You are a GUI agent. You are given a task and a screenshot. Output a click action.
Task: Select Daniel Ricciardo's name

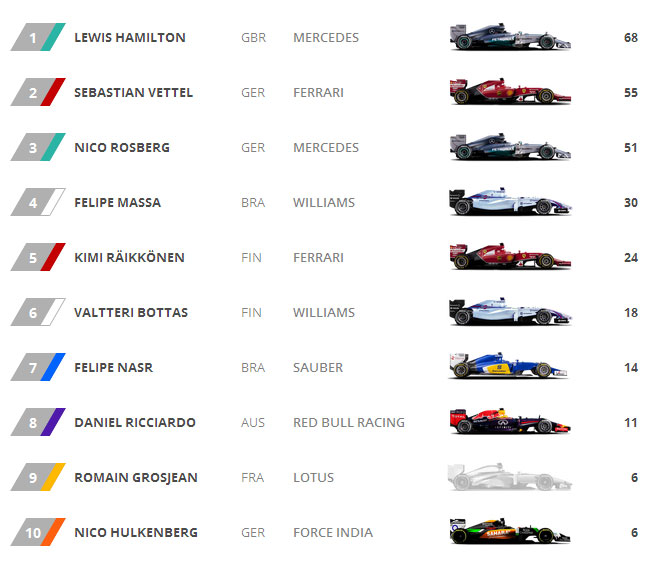(x=135, y=422)
